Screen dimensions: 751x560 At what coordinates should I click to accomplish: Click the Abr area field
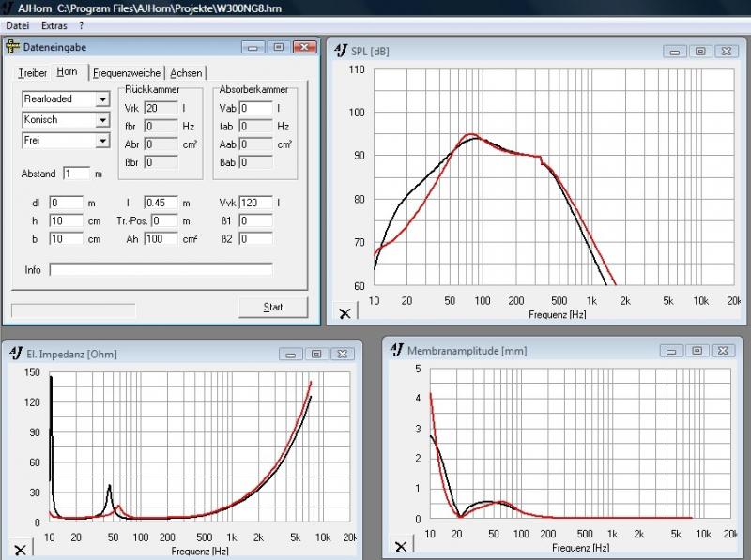coord(161,144)
